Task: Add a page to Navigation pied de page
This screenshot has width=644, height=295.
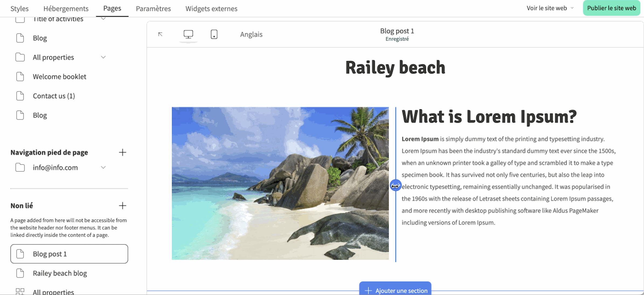Action: click(x=122, y=152)
